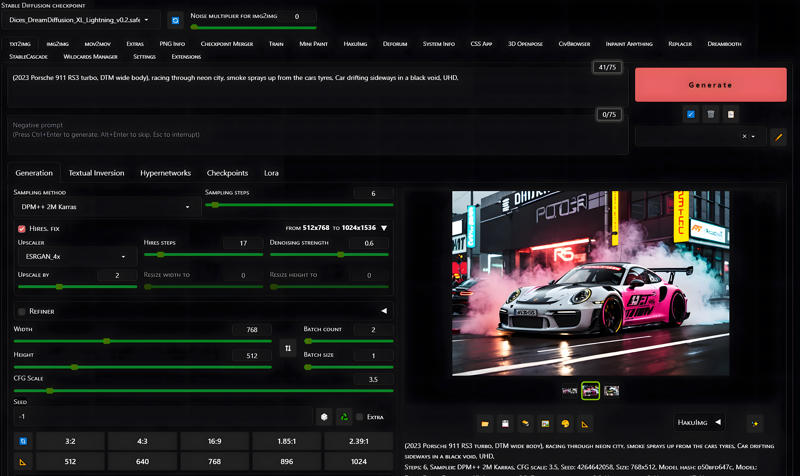Open the Checkpoint Merger tab
This screenshot has width=800, height=476.
click(x=227, y=44)
